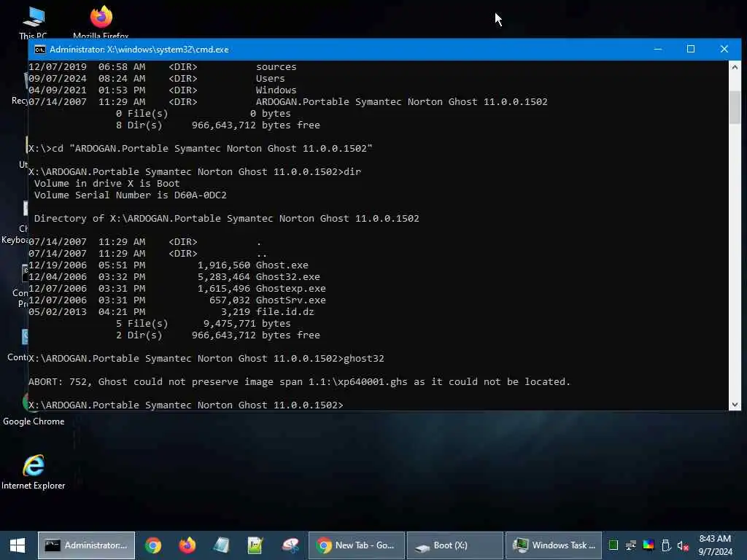This screenshot has height=560, width=747.
Task: Launch Chrome from the pinned taskbar icon
Action: coord(153,545)
